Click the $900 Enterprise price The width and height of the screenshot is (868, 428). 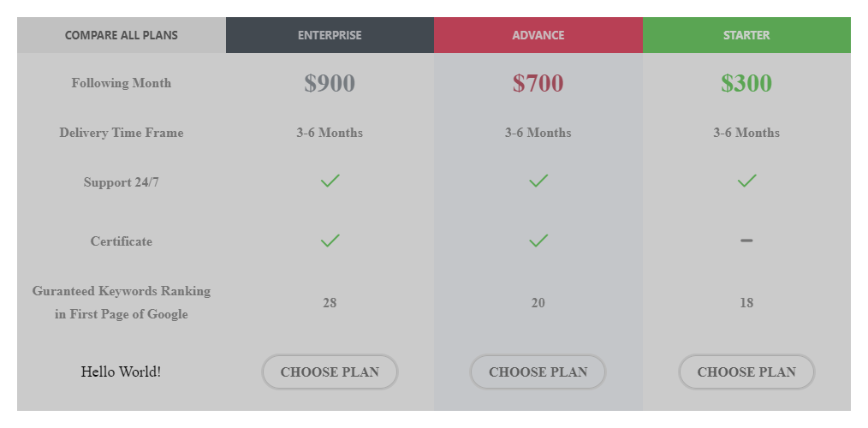(x=330, y=83)
